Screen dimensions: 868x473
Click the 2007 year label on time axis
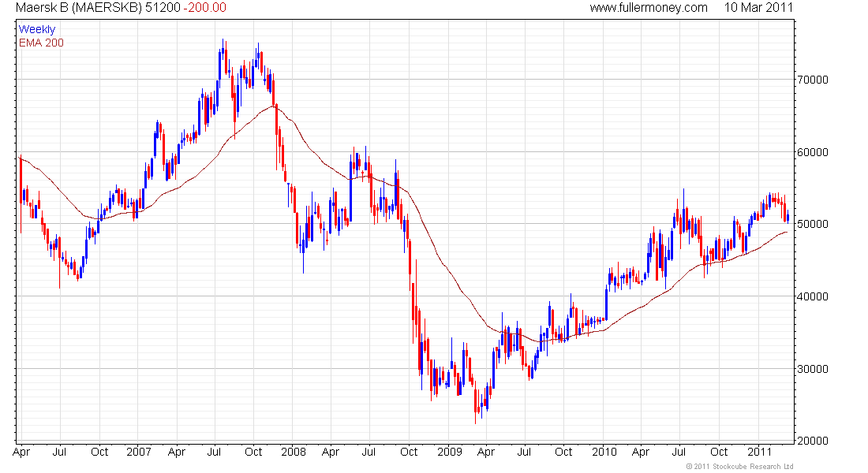tap(138, 452)
